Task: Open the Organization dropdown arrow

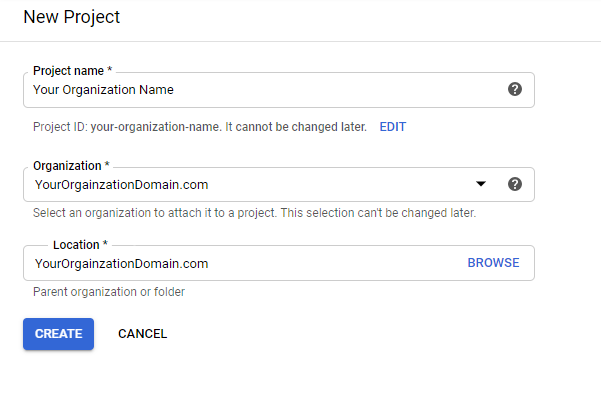Action: tap(481, 184)
